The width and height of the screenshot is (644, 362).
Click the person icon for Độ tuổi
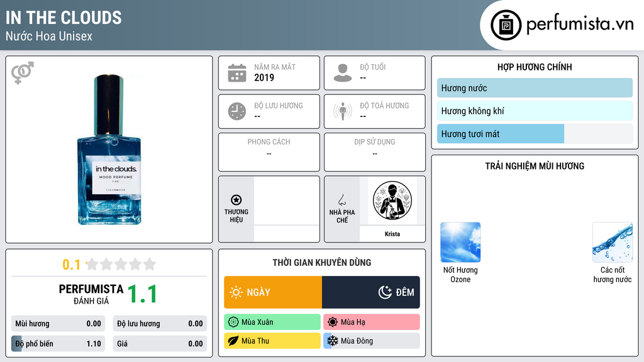[343, 73]
